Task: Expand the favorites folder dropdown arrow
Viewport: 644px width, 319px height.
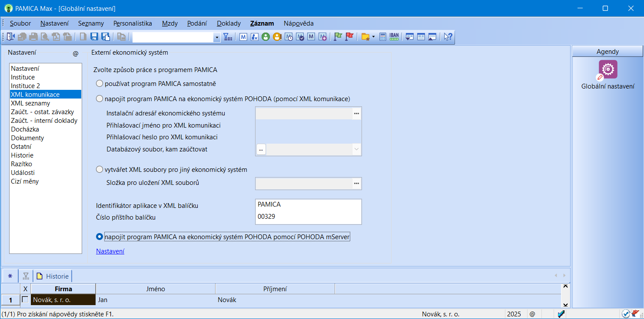Action: coord(373,37)
